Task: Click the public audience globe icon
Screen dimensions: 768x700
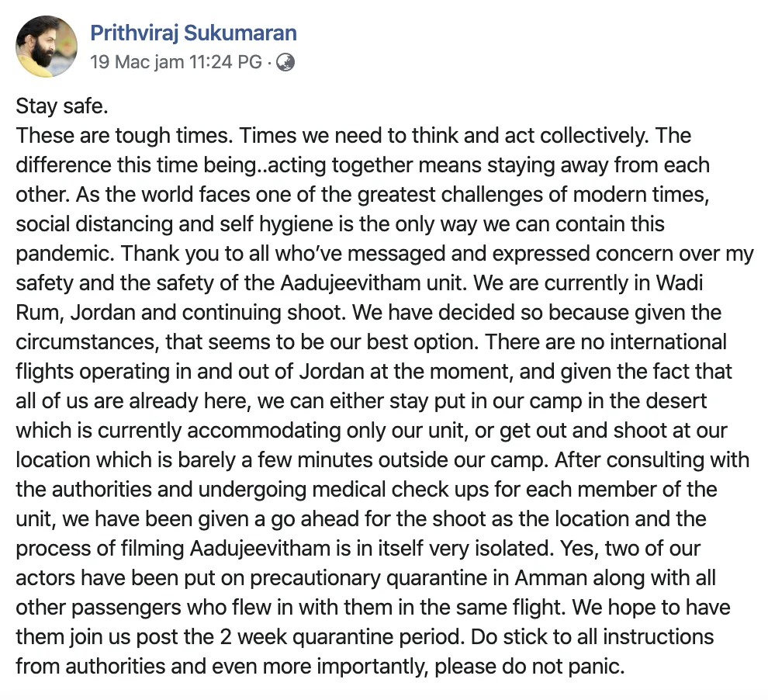Action: pyautogui.click(x=285, y=62)
